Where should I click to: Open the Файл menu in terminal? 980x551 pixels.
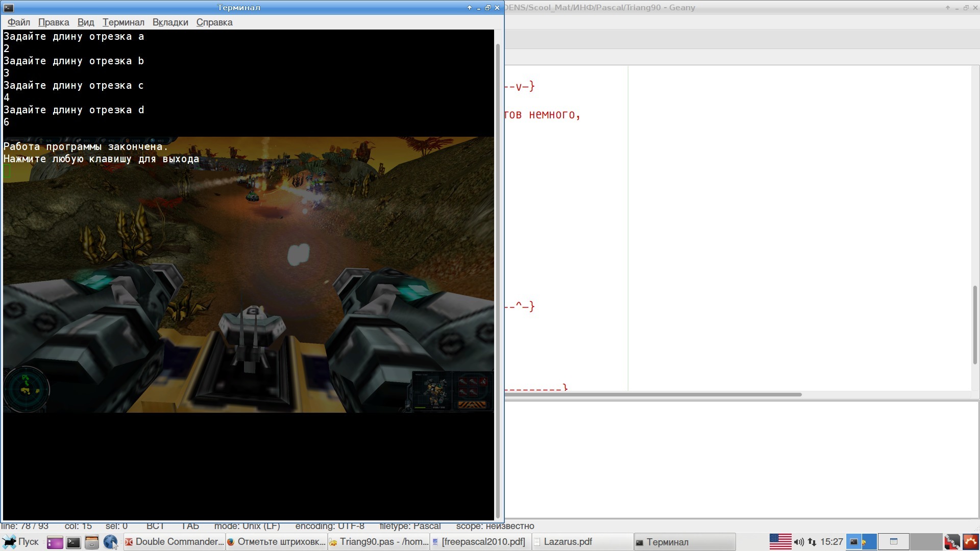tap(18, 22)
